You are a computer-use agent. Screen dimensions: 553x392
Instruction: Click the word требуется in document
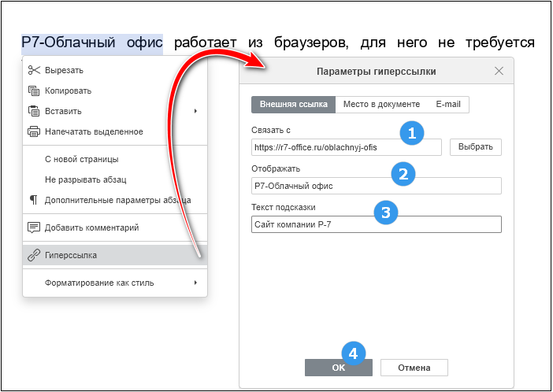pos(500,43)
